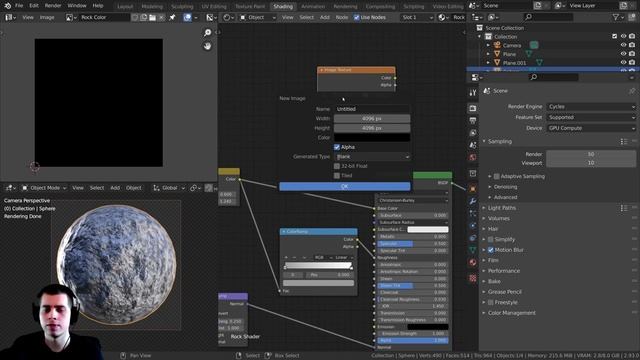
Task: Open the ColorRamp Linear interpolation dropdown
Action: click(343, 258)
